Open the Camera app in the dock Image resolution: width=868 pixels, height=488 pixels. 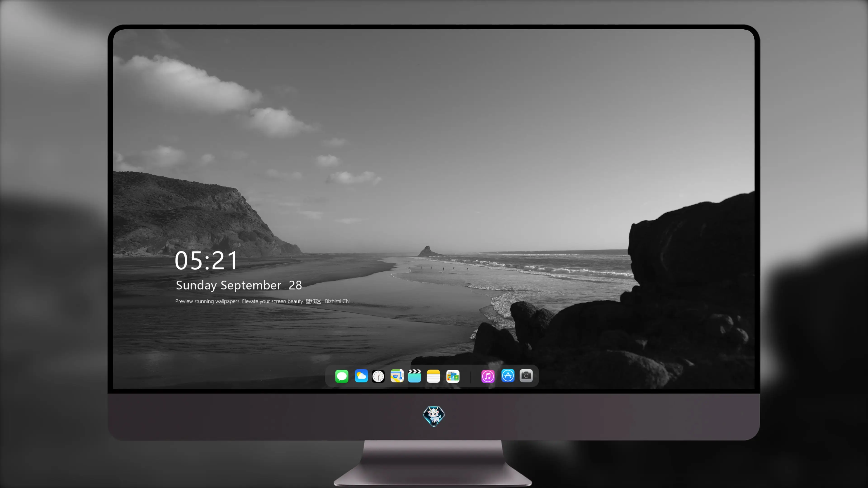(x=526, y=376)
